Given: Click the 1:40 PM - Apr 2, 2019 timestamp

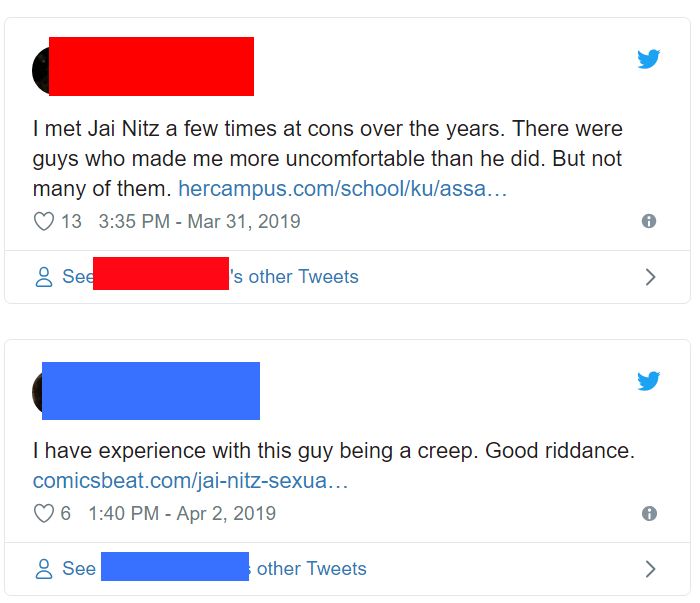Looking at the screenshot, I should 182,513.
